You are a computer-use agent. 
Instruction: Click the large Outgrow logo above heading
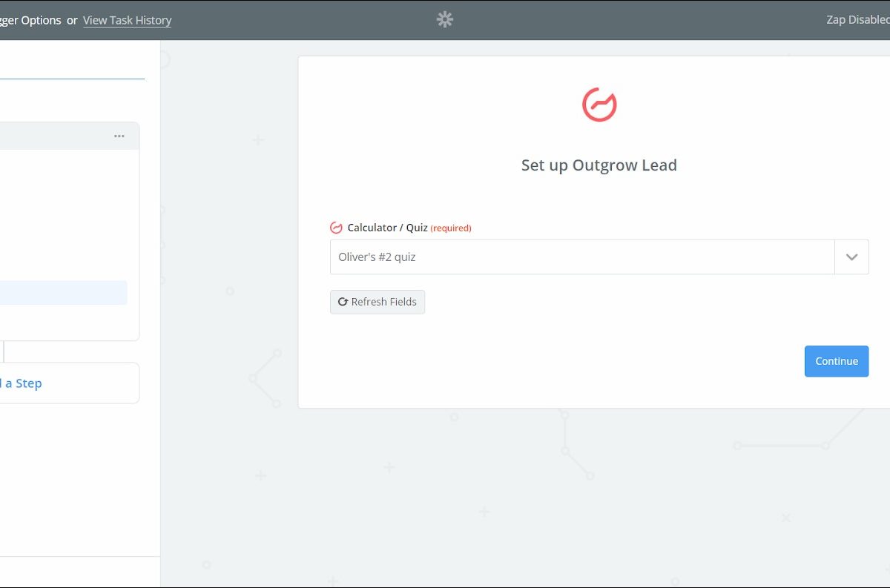(x=599, y=105)
